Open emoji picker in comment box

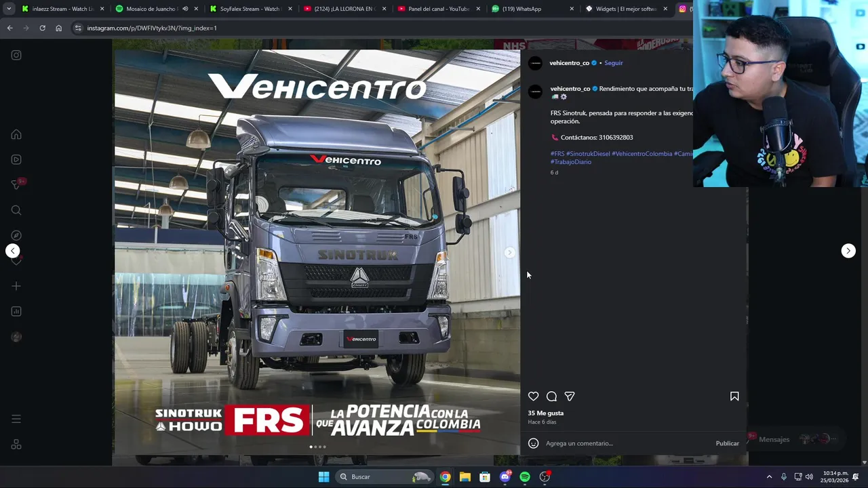pos(534,443)
